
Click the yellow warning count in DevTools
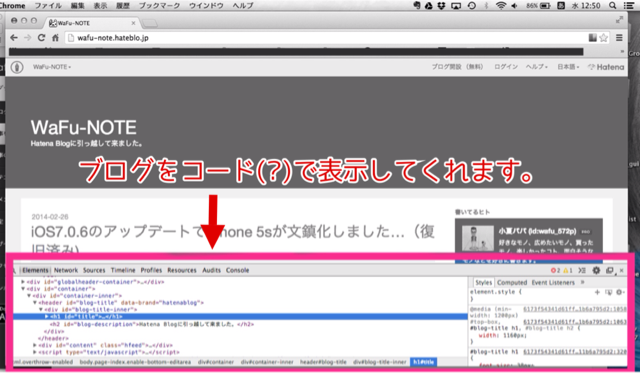pyautogui.click(x=568, y=270)
